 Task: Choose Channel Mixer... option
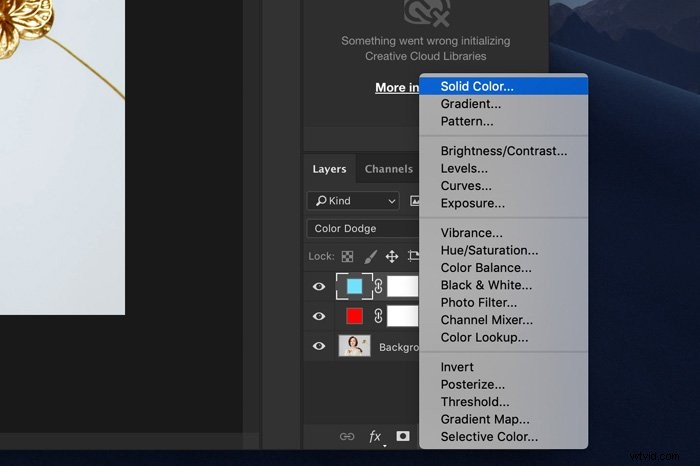(x=504, y=320)
